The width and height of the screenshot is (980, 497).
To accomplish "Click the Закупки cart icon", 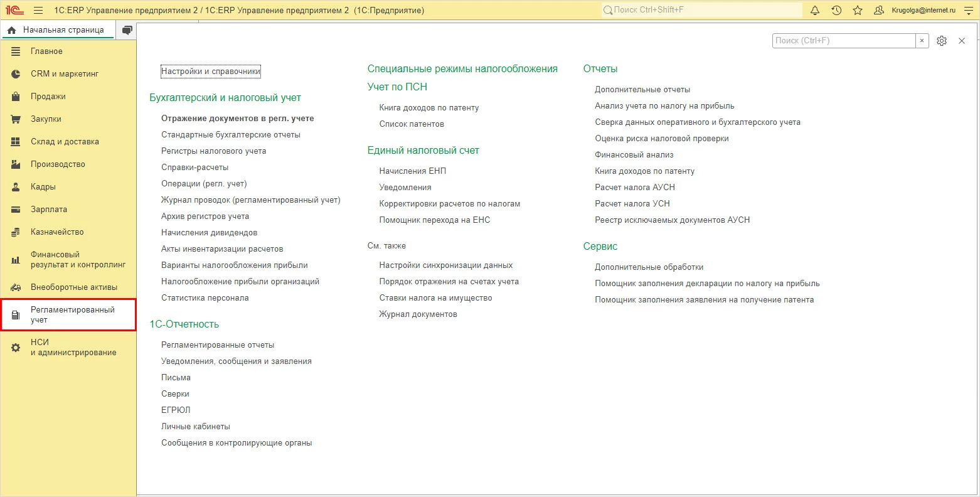I will pyautogui.click(x=16, y=119).
